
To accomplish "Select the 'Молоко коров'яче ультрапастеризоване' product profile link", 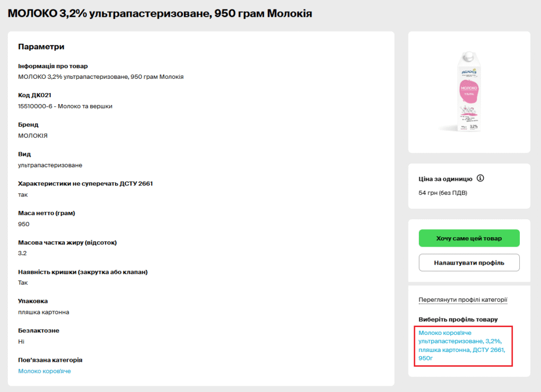I will 462,346.
